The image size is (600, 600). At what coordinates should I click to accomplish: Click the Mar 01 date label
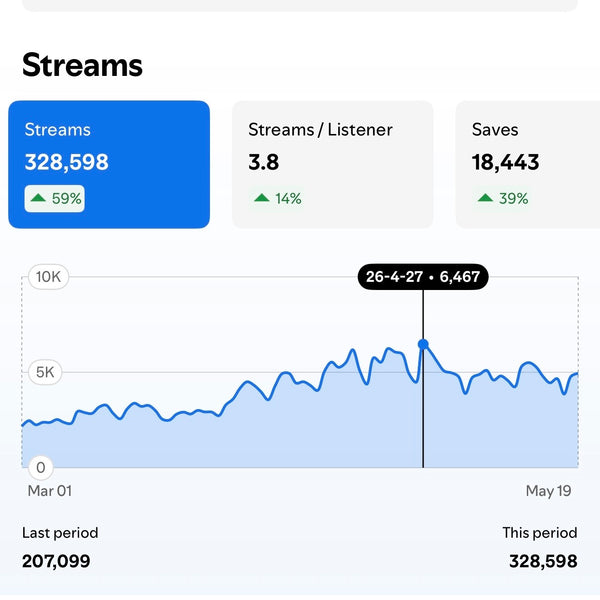tap(50, 491)
